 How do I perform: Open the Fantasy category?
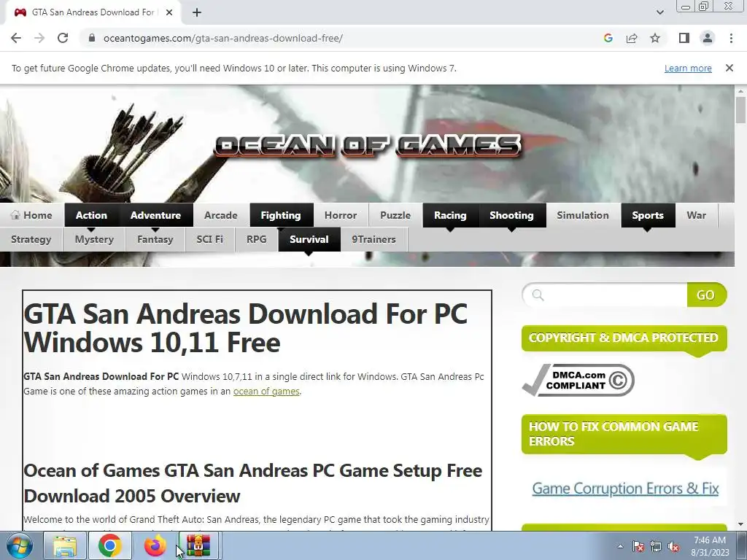155,239
